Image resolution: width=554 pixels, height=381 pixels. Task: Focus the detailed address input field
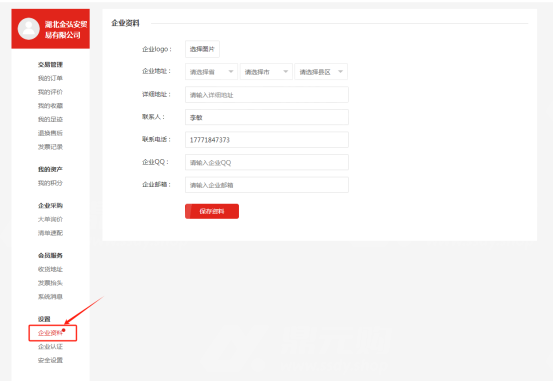pos(267,95)
